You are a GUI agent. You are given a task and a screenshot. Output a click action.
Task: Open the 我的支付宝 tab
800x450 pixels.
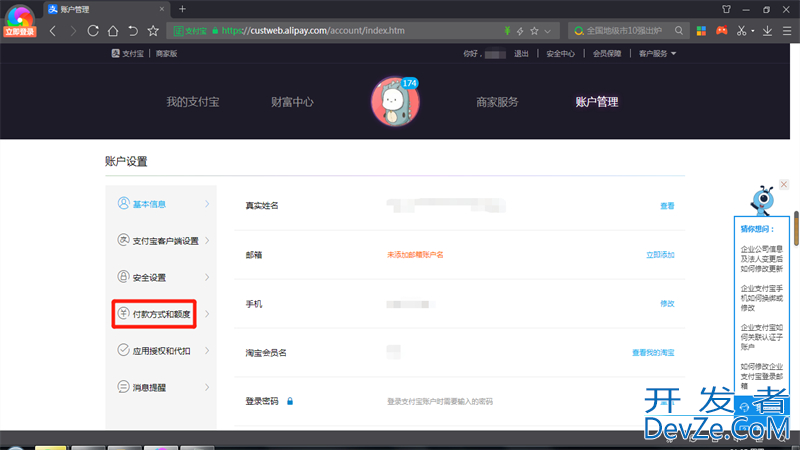click(192, 102)
